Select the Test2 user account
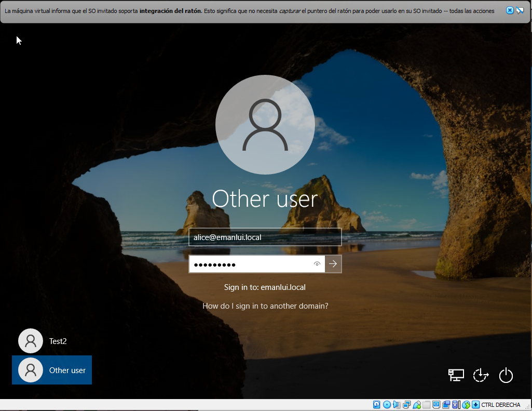Screen dimensions: 532x411 point(51,341)
